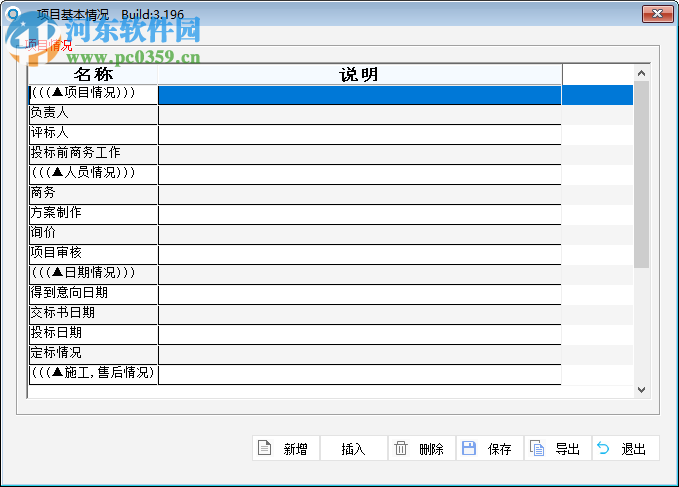Select the 定标情况 row name
The image size is (679, 487).
[93, 354]
